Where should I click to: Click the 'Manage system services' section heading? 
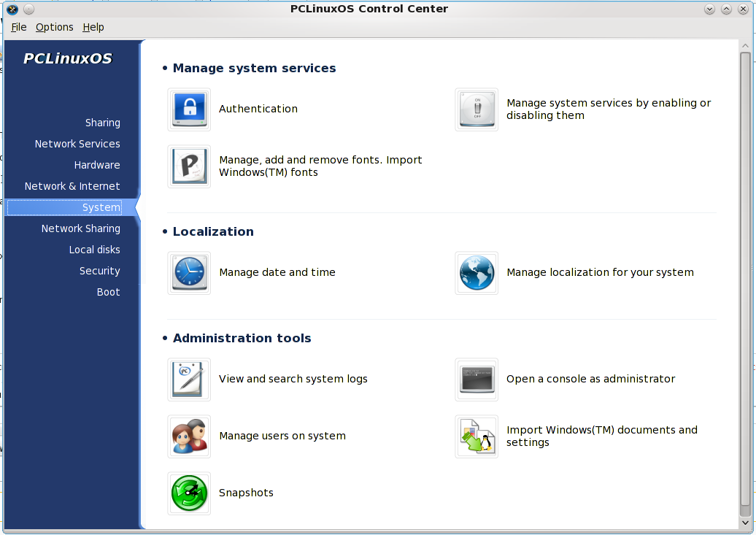coord(254,68)
